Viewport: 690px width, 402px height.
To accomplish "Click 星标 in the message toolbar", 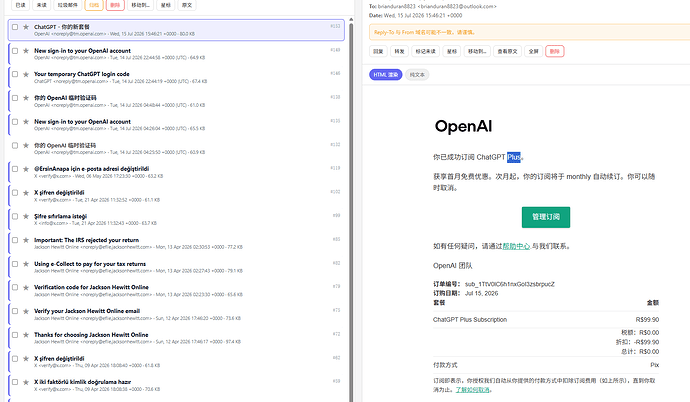I will pyautogui.click(x=451, y=51).
